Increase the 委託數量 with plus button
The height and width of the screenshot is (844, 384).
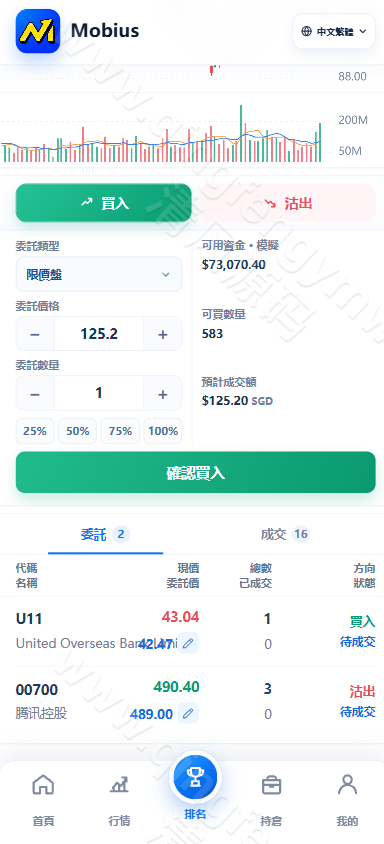(163, 393)
